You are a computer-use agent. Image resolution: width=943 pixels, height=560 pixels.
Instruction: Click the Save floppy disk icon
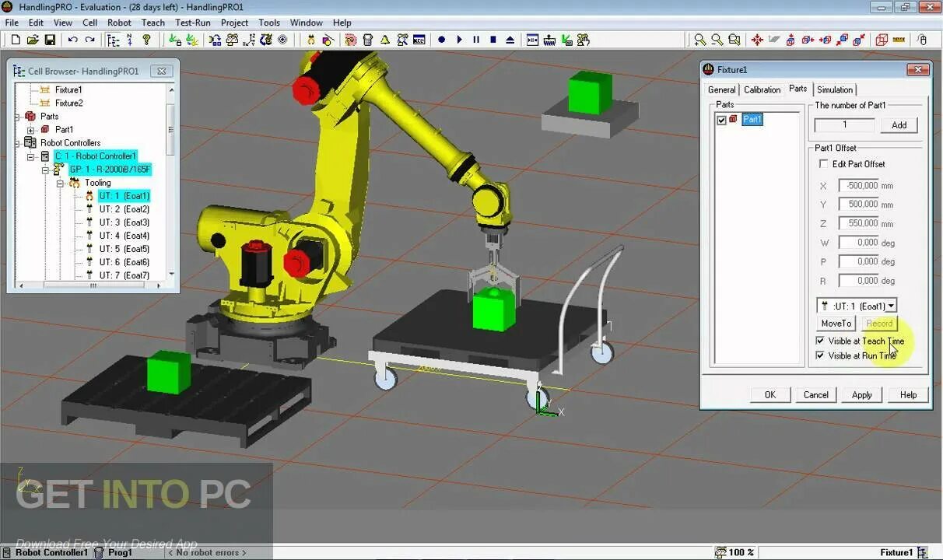(x=50, y=40)
